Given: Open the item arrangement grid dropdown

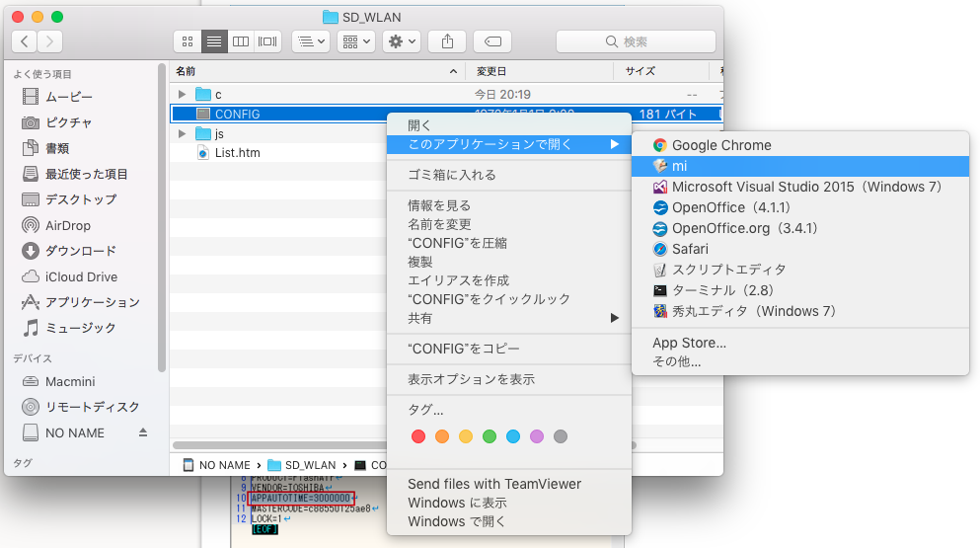Looking at the screenshot, I should [356, 41].
